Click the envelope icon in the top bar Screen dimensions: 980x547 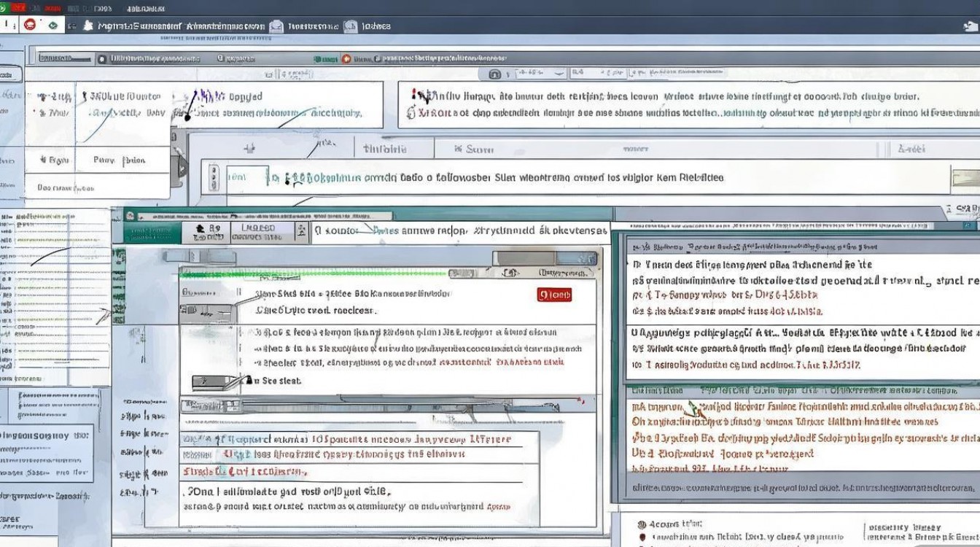[x=276, y=26]
